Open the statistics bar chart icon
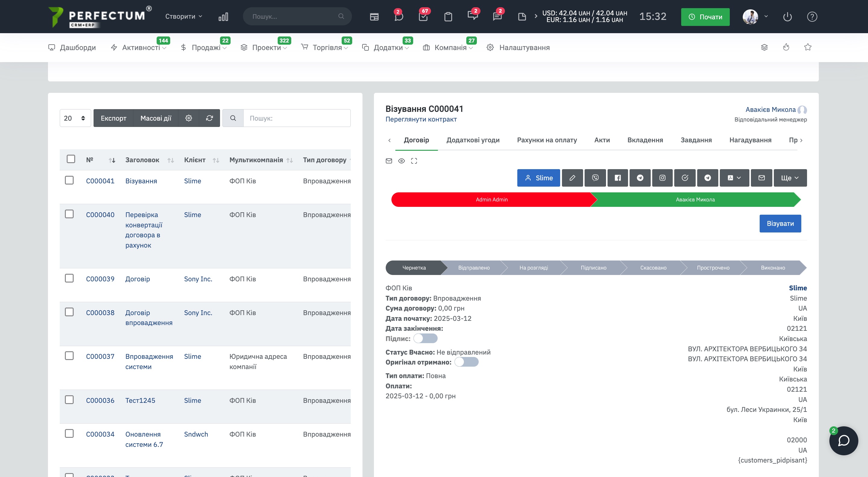Viewport: 868px width, 477px height. pyautogui.click(x=223, y=17)
